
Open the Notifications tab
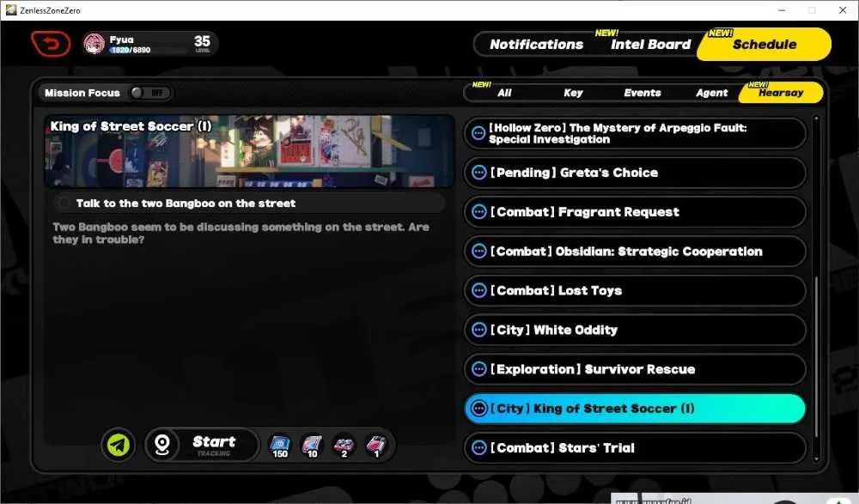[536, 45]
